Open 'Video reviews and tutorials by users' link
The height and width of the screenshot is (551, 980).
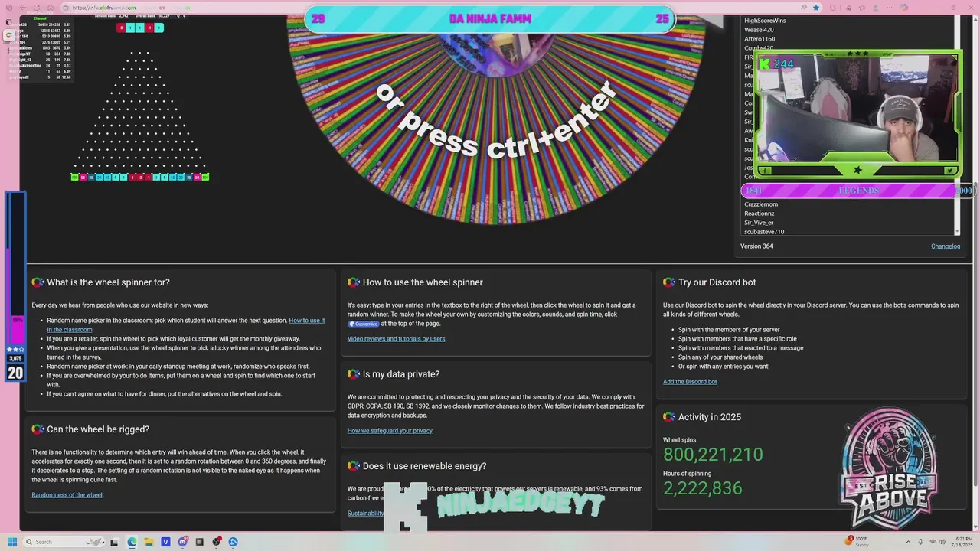point(396,339)
